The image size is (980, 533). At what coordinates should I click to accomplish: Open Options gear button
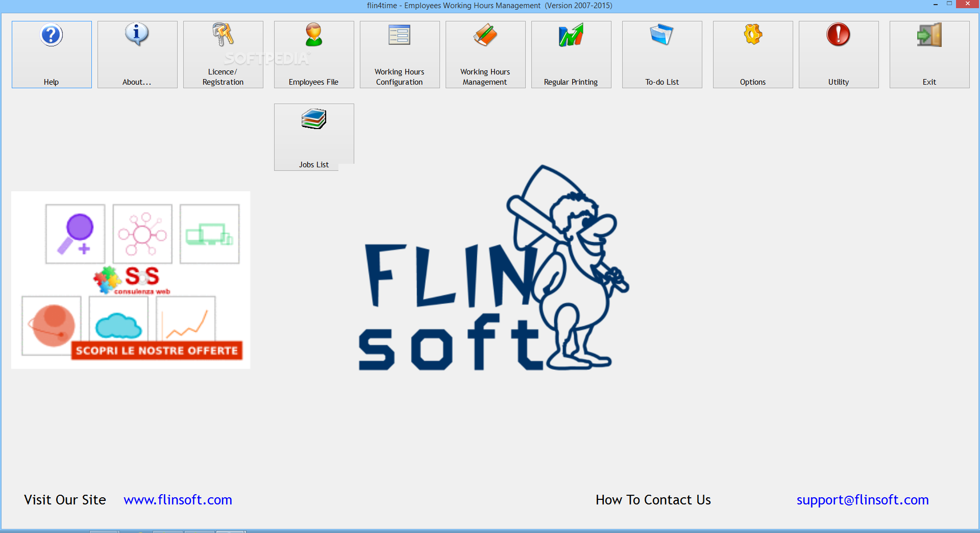click(x=753, y=55)
